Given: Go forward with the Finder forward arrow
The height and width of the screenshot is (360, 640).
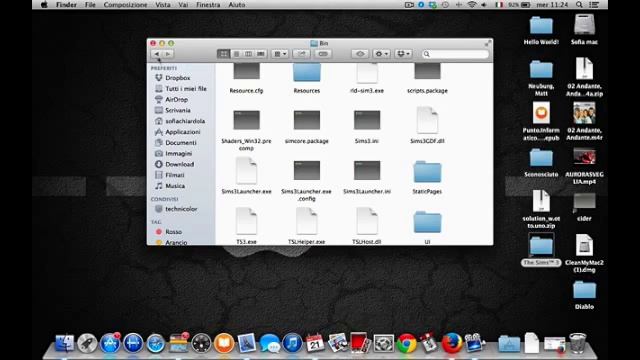Looking at the screenshot, I should [168, 54].
